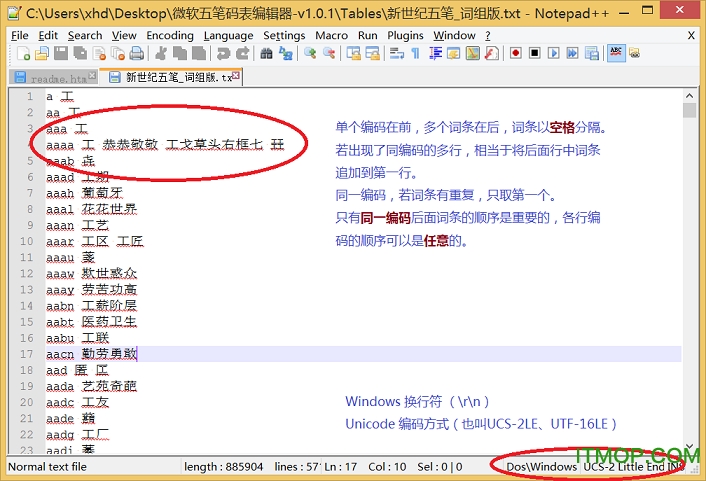Create a new file with the New icon

point(23,54)
